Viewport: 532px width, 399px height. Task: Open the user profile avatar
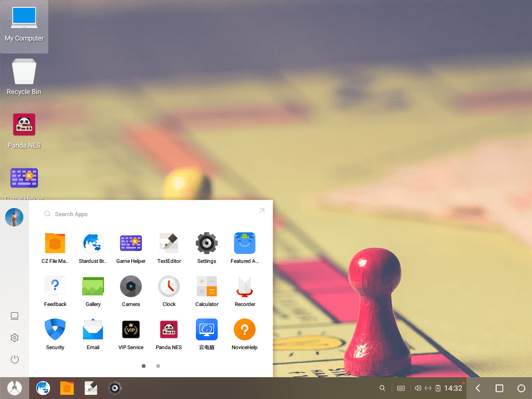tap(14, 217)
